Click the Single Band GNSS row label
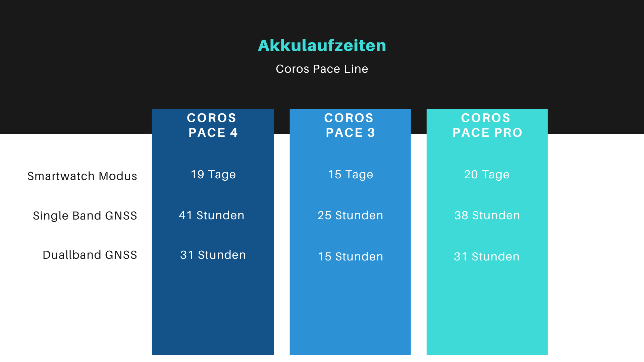Viewport: 644px width, 362px height. coord(85,216)
